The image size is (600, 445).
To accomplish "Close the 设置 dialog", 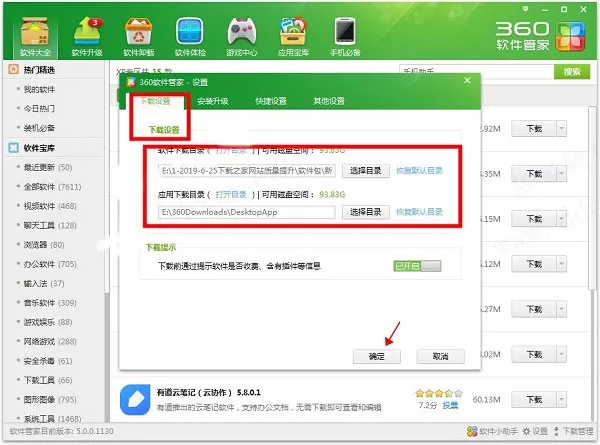I will [467, 80].
